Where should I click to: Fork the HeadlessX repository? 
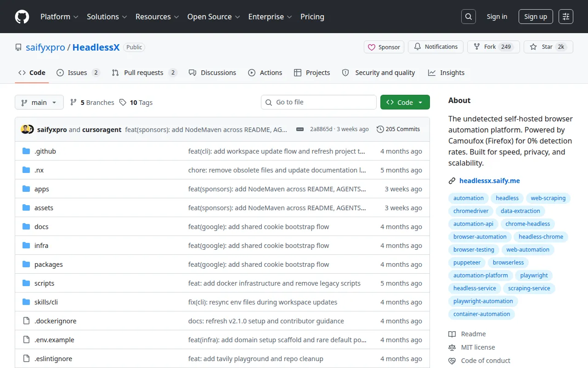coord(493,47)
